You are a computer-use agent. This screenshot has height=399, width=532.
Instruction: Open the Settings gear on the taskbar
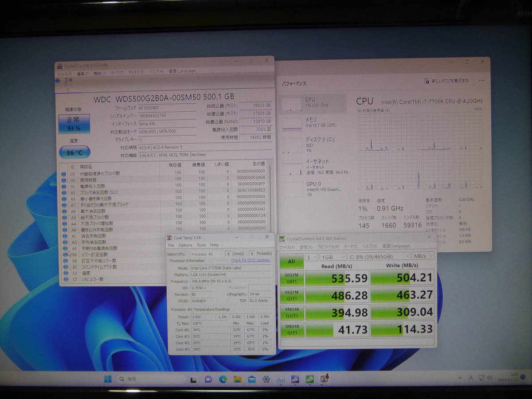tap(266, 380)
